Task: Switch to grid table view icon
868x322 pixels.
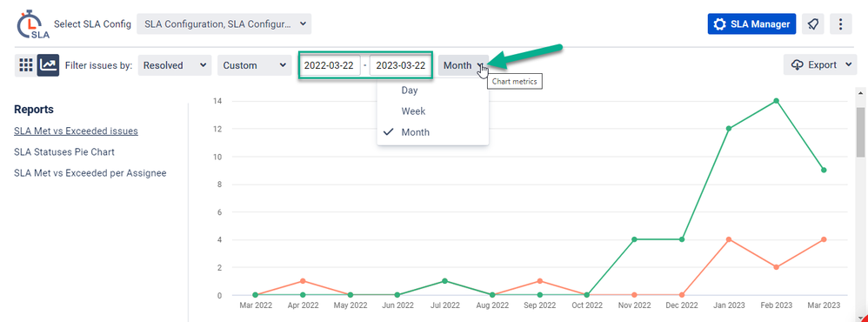Action: pos(25,65)
